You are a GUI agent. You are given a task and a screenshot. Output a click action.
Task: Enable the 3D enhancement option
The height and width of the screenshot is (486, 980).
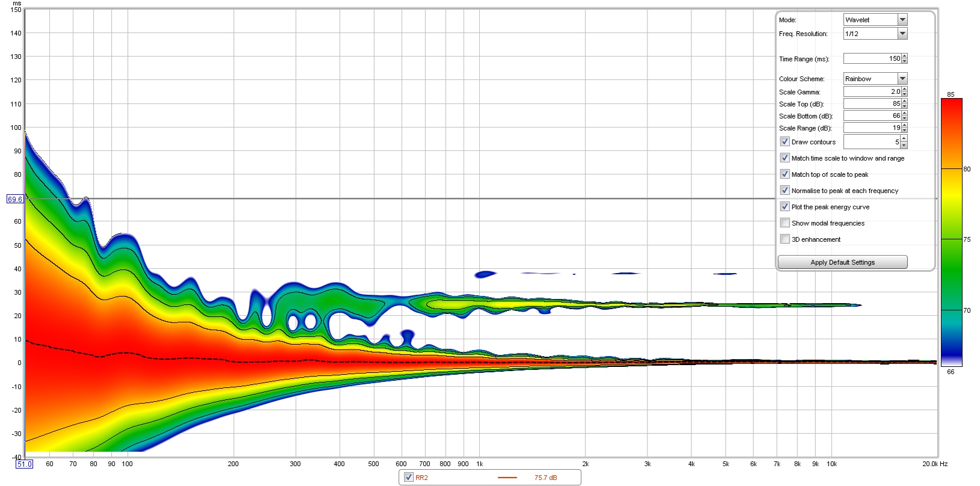[785, 239]
